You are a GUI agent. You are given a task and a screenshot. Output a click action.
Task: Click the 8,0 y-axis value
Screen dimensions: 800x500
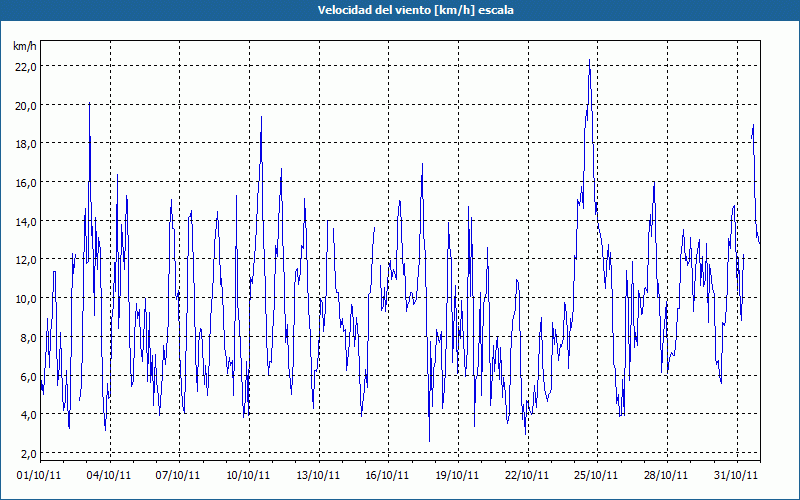point(29,337)
